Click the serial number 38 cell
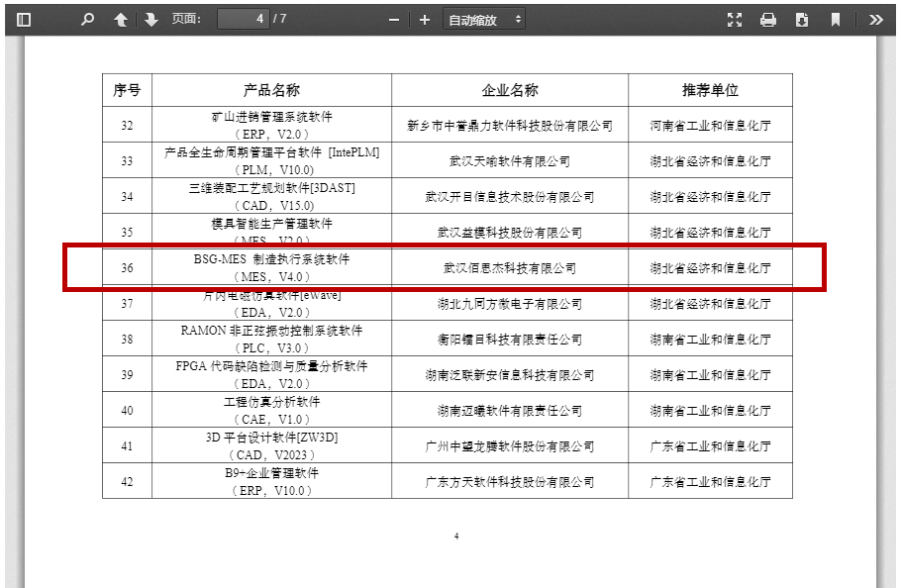 [127, 340]
